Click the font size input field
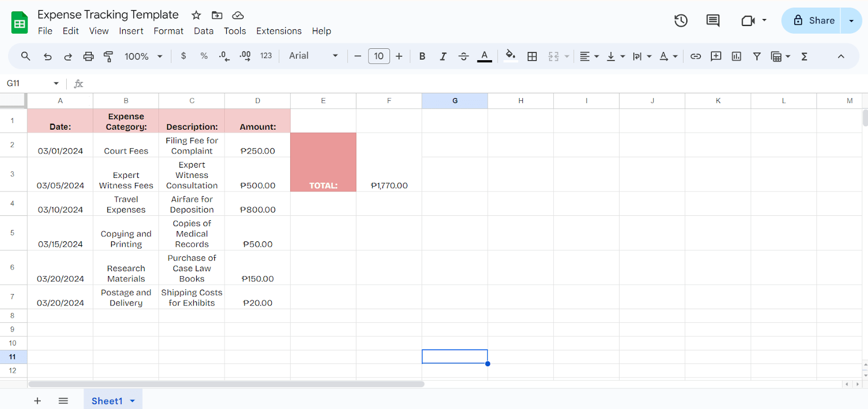 [x=379, y=56]
